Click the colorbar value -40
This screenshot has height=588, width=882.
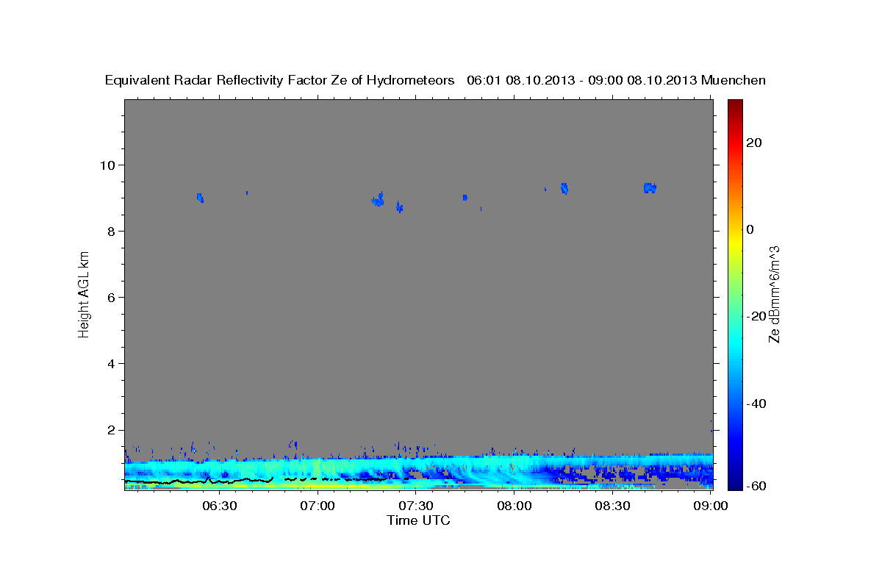[756, 404]
